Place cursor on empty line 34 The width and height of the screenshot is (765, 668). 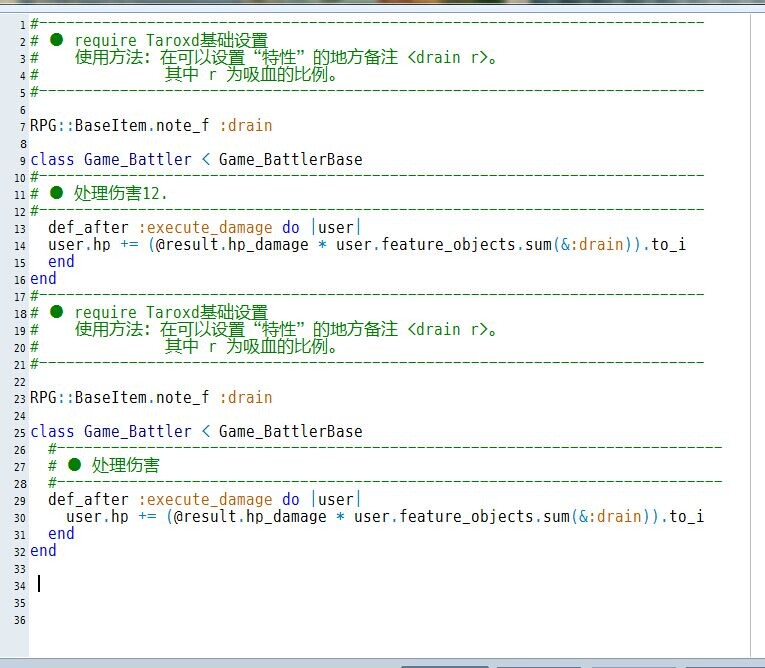[390, 584]
